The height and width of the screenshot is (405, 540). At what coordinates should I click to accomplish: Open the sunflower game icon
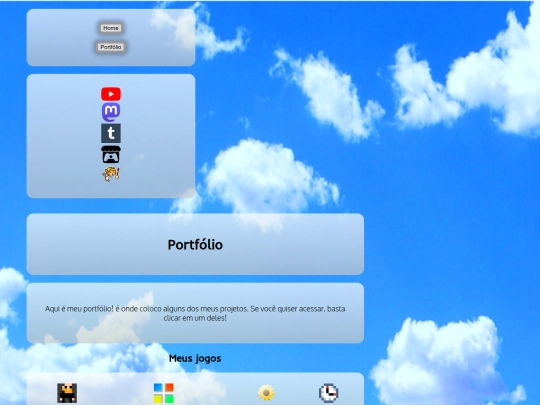pyautogui.click(x=266, y=393)
